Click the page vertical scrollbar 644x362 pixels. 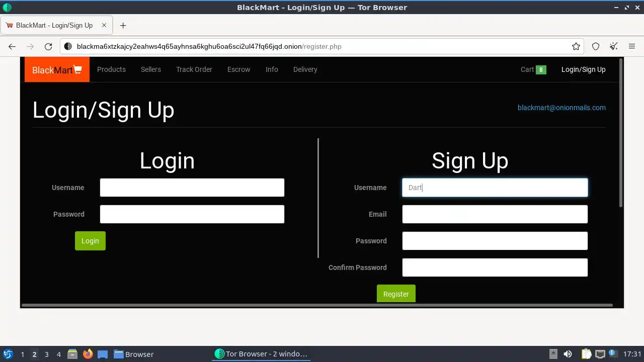(x=621, y=133)
